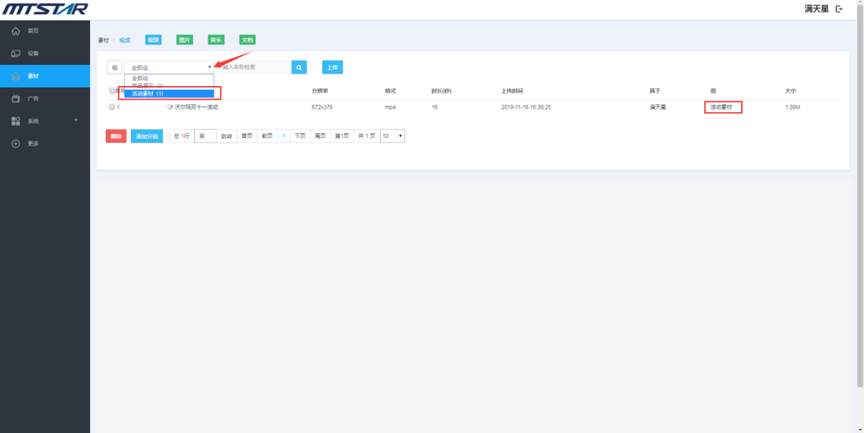Image resolution: width=864 pixels, height=433 pixels.
Task: Open the page size dropdown showing 10
Action: 392,136
